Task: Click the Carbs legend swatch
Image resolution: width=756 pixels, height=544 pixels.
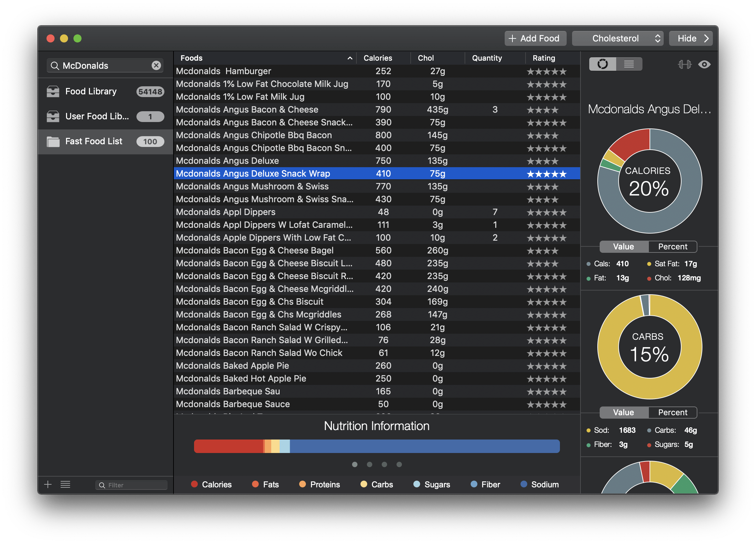Action: 364,484
